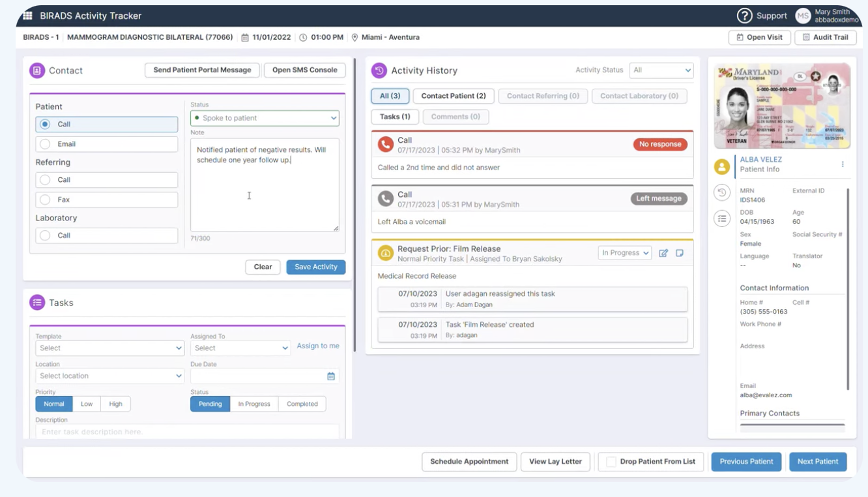Go to the Previous Patient
Viewport: 868px width, 497px height.
coord(746,462)
